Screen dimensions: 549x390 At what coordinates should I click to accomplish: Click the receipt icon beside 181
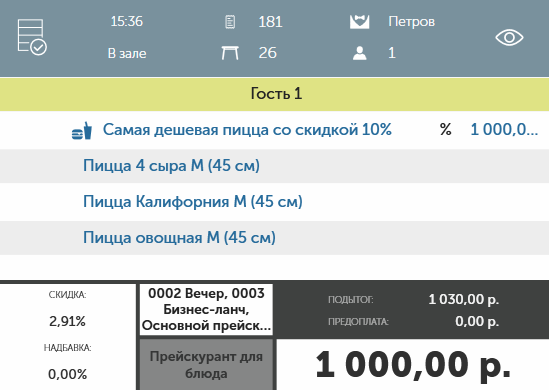point(230,22)
